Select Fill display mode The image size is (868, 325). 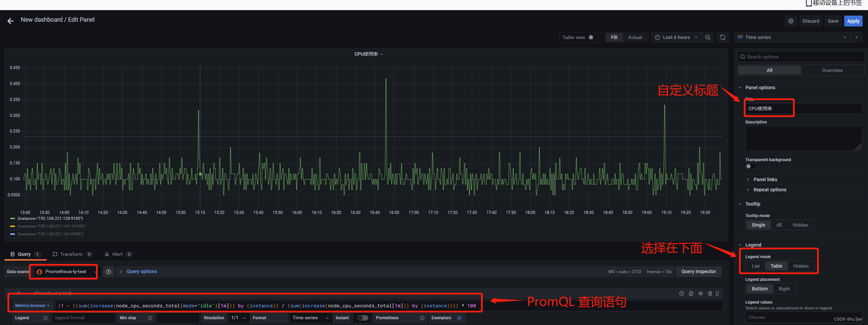[614, 37]
